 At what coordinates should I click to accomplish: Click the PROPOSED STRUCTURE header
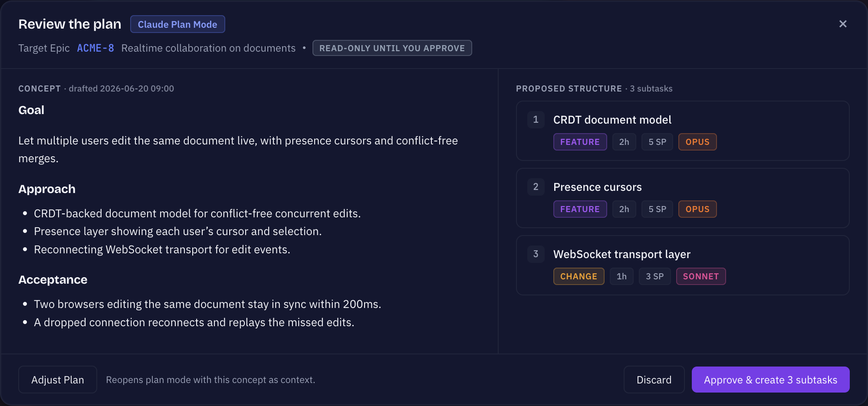[x=569, y=88]
